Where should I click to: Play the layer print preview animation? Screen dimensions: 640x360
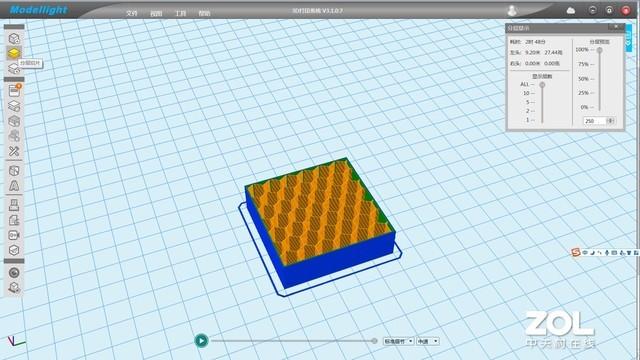click(x=201, y=340)
